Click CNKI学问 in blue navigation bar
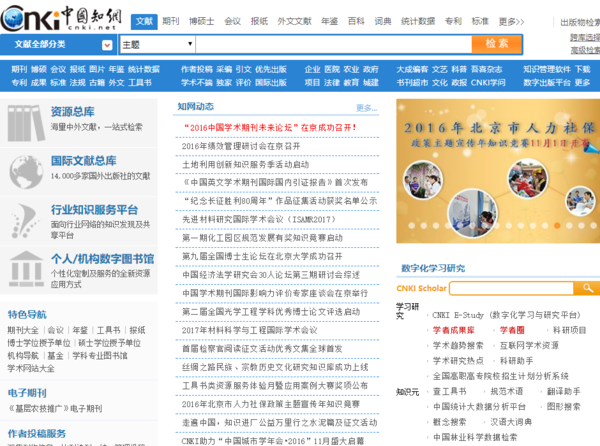The height and width of the screenshot is (446, 600). tap(488, 83)
